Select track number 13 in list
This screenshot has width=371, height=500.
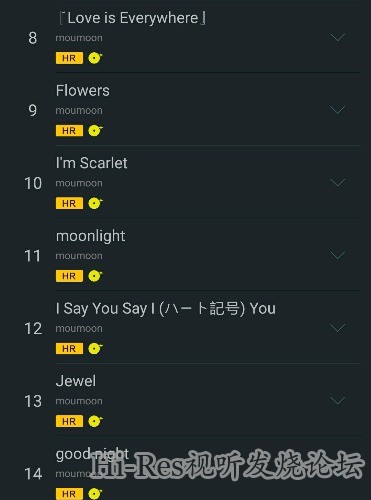click(x=33, y=401)
